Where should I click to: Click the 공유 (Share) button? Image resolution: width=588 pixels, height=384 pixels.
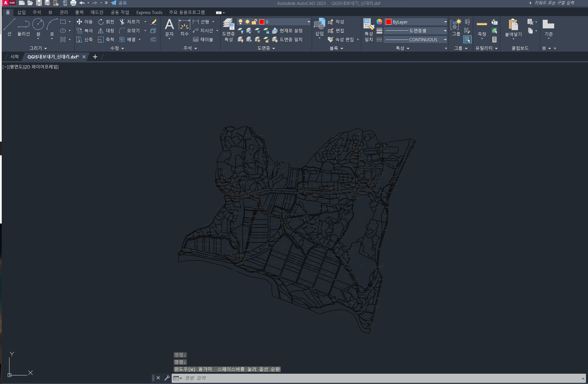[x=119, y=3]
